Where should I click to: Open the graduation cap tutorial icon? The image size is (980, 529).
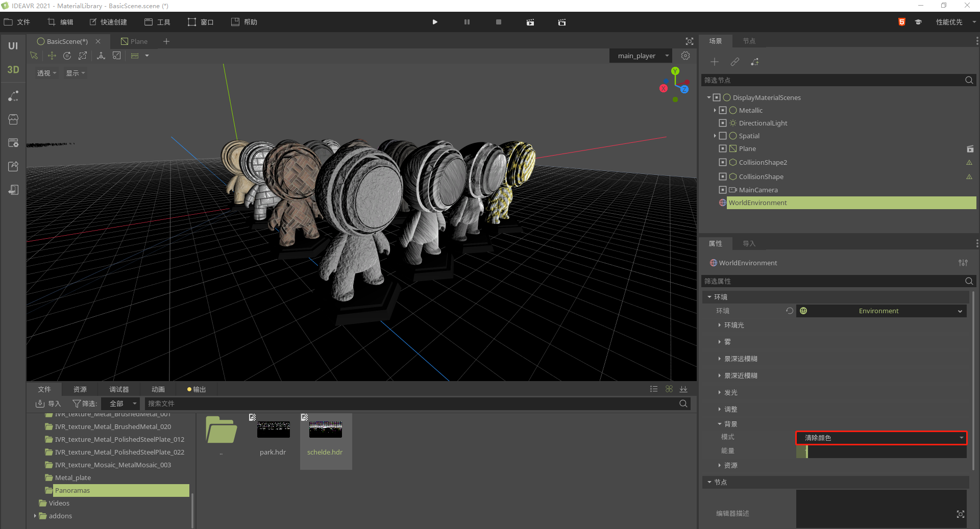(x=918, y=22)
